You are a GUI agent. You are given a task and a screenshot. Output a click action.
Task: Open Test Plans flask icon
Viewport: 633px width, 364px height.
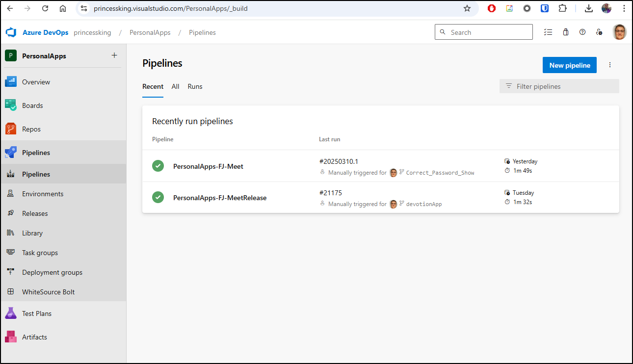pos(11,313)
